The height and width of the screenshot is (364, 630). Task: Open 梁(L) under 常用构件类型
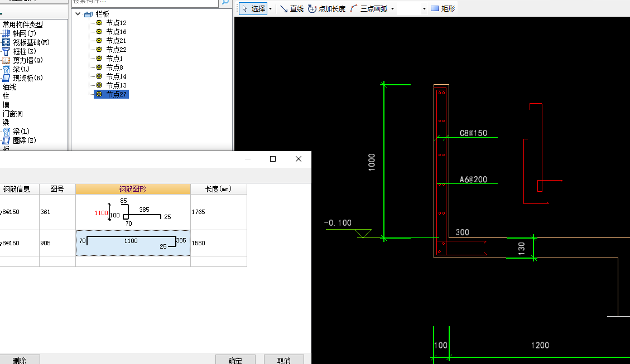pyautogui.click(x=17, y=69)
